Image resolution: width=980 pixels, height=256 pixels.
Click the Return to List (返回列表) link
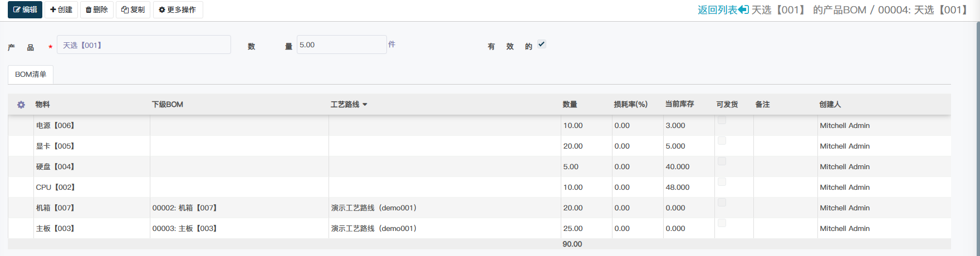point(722,10)
